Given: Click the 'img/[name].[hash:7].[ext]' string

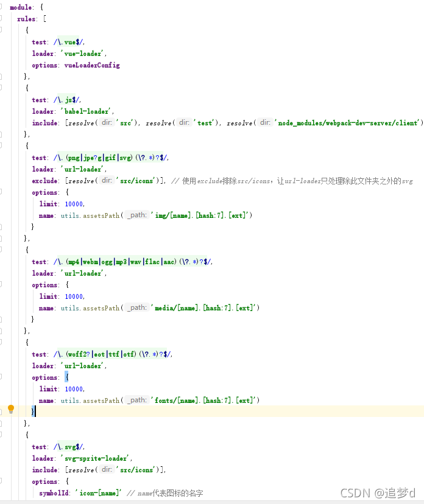Looking at the screenshot, I should coord(200,215).
